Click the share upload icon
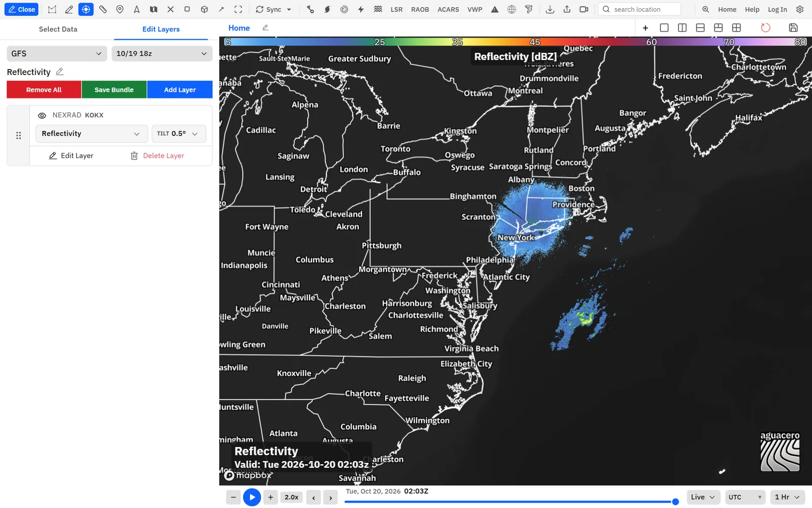The height and width of the screenshot is (508, 812). point(567,9)
